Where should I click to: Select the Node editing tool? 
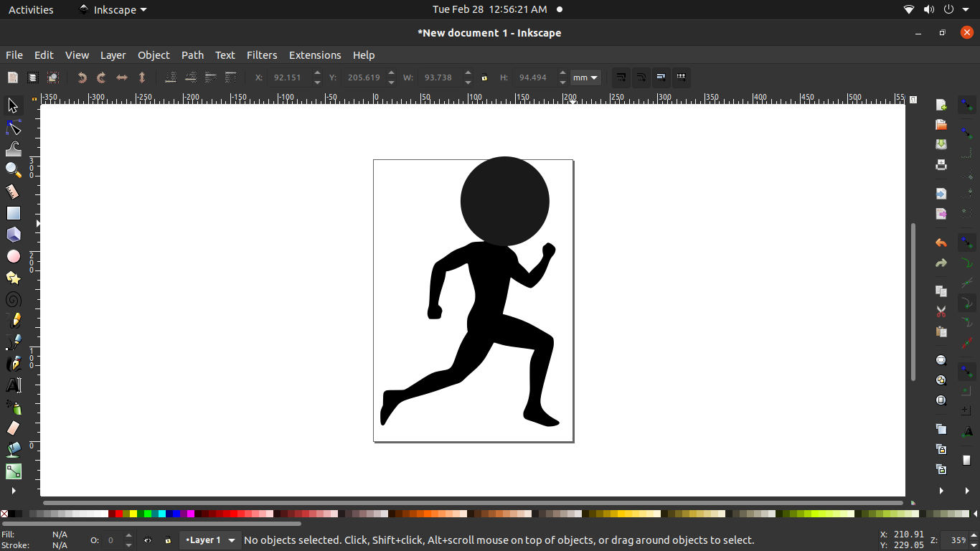(x=13, y=127)
